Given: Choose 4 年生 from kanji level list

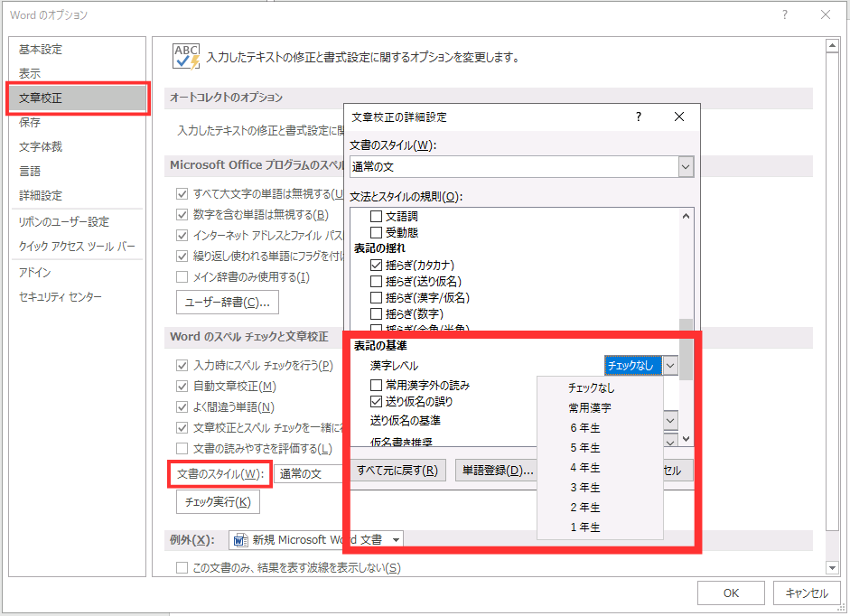Looking at the screenshot, I should 600,468.
